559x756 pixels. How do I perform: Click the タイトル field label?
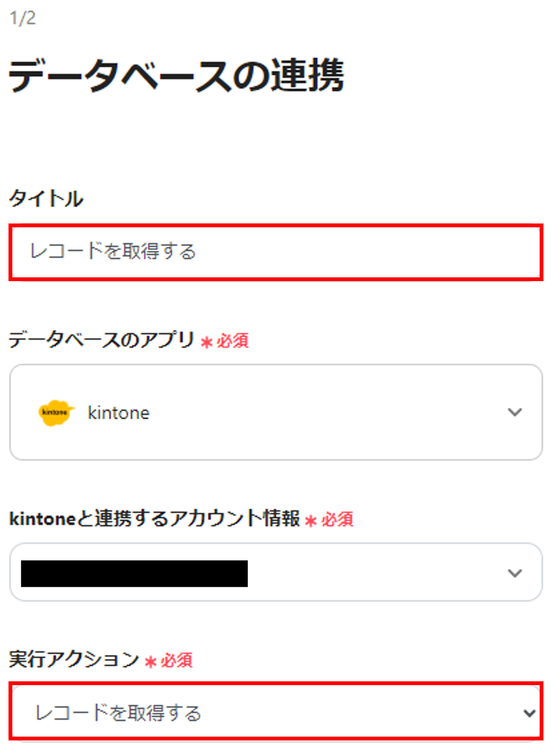point(46,198)
